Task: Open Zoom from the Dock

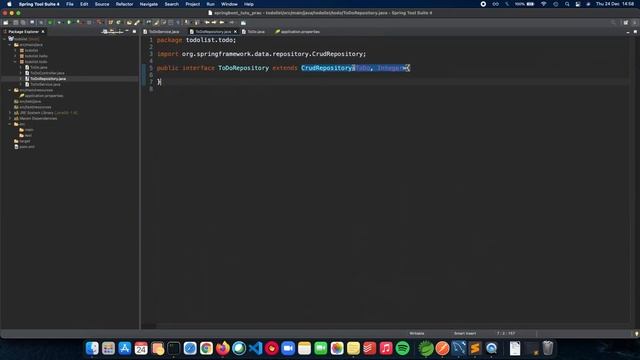Action: point(288,348)
